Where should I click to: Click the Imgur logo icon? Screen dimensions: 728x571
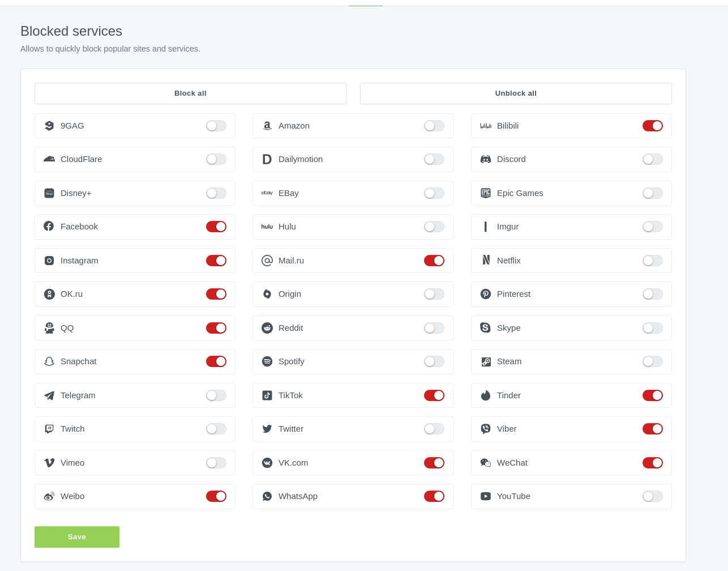pyautogui.click(x=486, y=227)
